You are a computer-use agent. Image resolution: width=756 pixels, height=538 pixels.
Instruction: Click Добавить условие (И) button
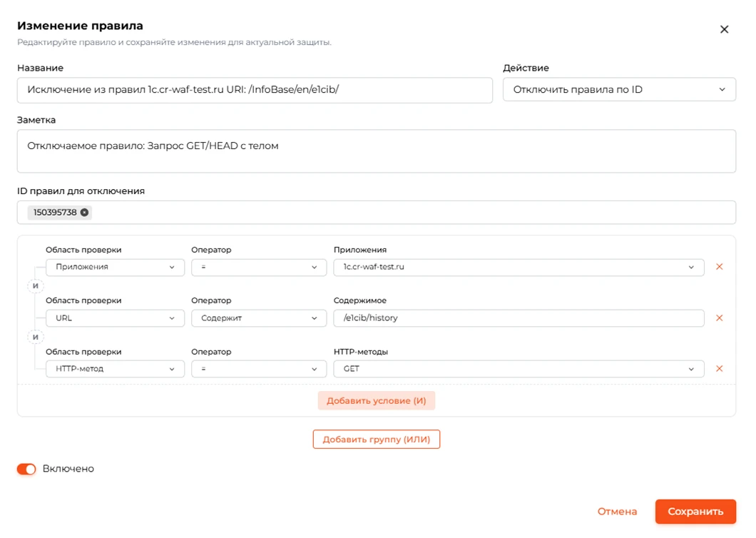click(x=376, y=400)
